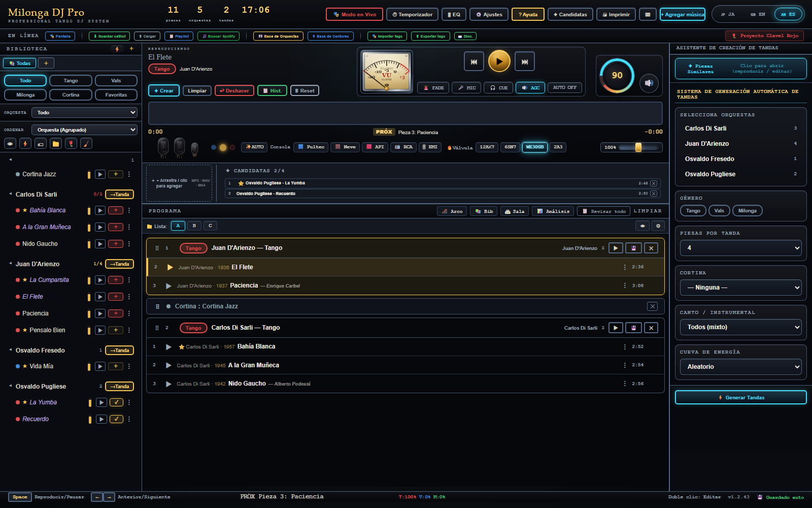The height and width of the screenshot is (508, 812).
Task: Open the Cortina dropdown set to Ninguna
Action: 740,288
